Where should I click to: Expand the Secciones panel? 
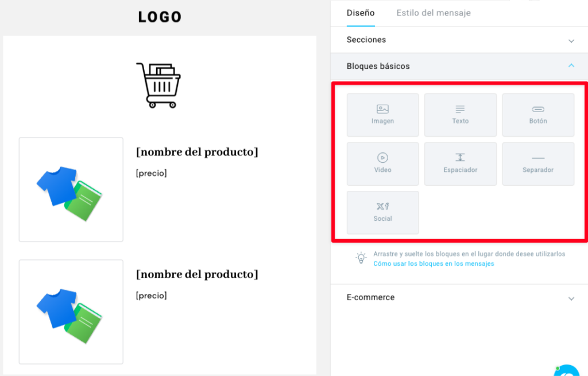tap(459, 40)
